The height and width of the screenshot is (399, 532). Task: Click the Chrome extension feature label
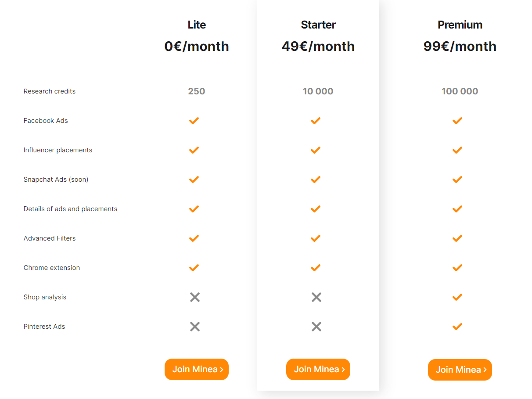pyautogui.click(x=52, y=268)
